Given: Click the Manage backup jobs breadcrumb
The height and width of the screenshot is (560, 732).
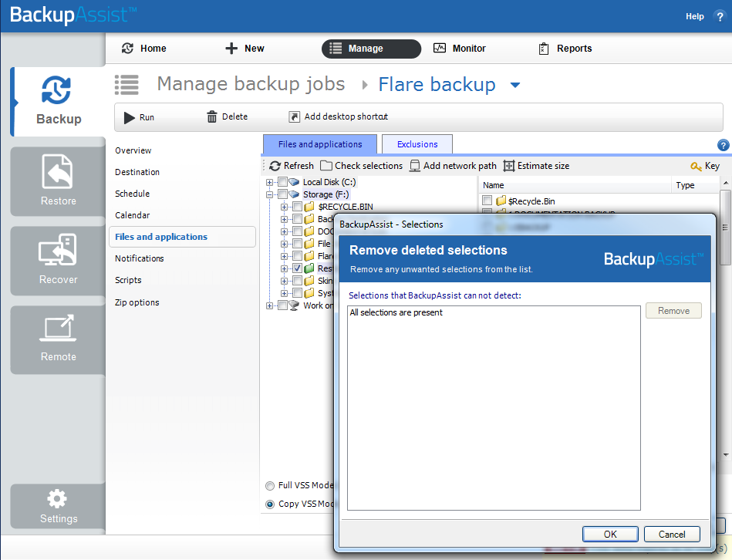Looking at the screenshot, I should tap(251, 84).
